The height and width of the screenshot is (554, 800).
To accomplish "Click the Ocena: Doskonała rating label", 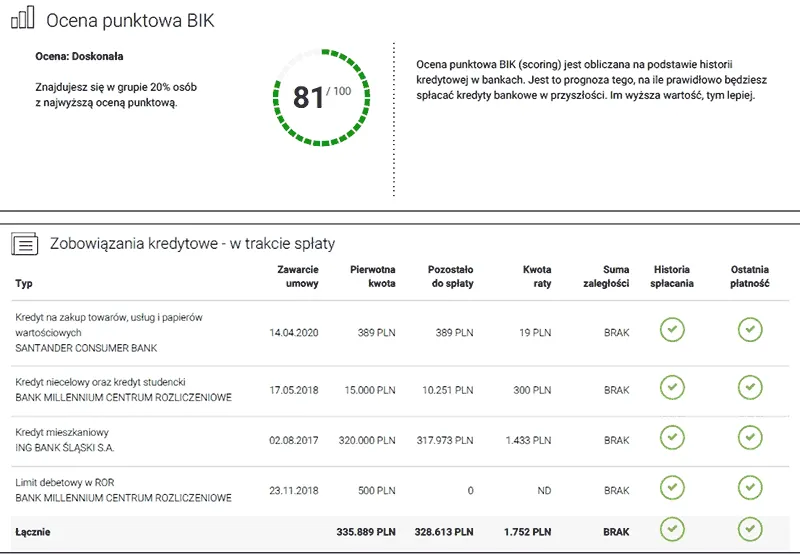I will 79,56.
